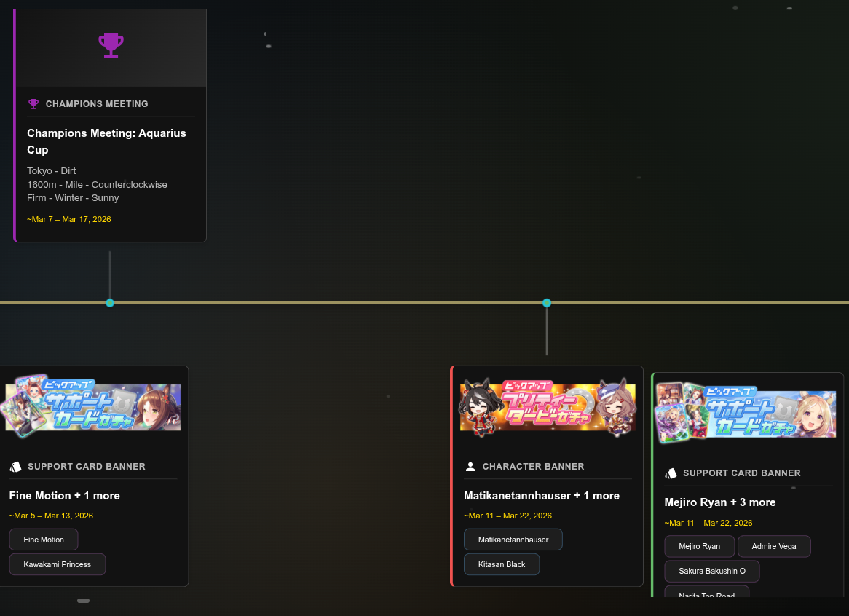Click the Tokyo - Dirt detail line

52,171
